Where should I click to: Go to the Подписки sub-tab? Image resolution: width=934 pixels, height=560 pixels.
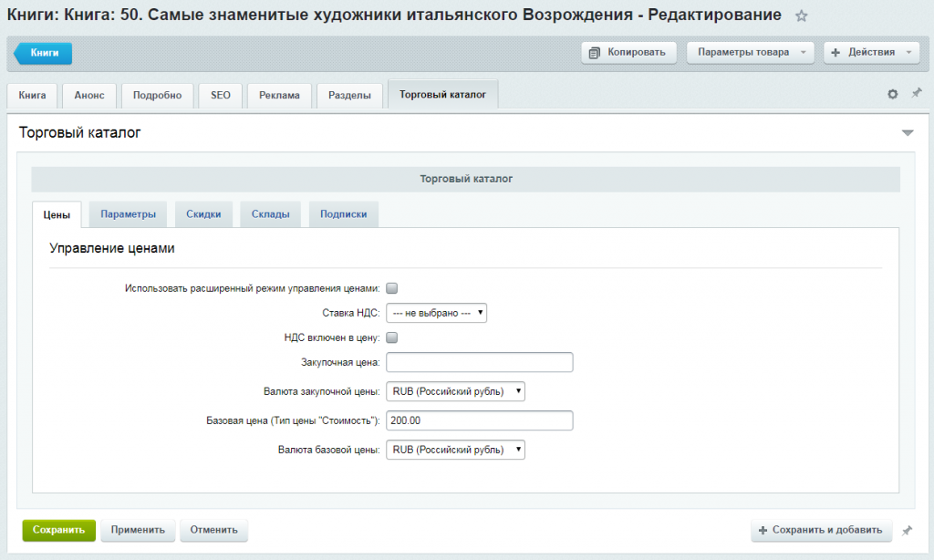344,213
